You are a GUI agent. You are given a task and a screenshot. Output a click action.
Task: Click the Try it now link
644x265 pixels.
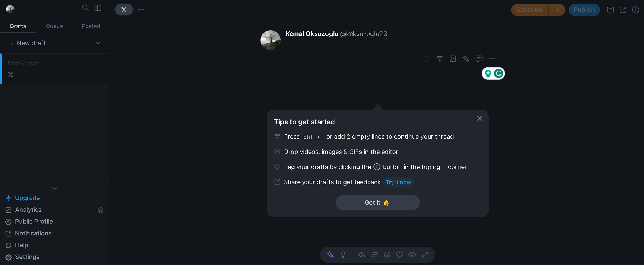[398, 182]
